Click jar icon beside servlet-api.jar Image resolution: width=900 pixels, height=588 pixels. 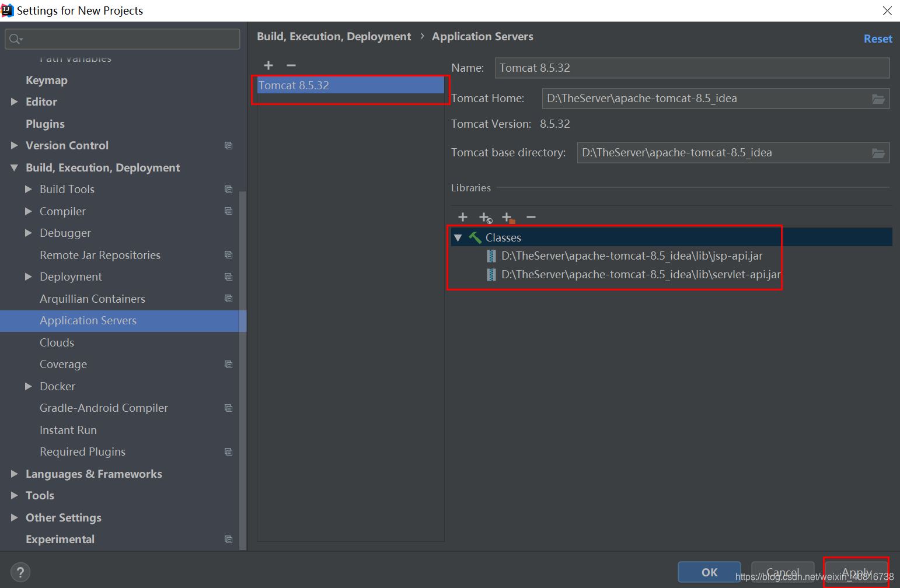(x=491, y=275)
